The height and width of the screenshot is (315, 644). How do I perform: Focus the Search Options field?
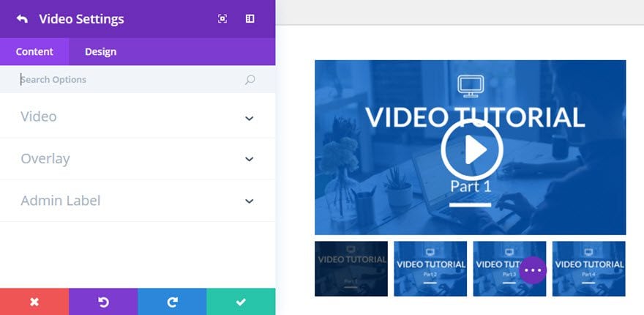click(x=138, y=79)
